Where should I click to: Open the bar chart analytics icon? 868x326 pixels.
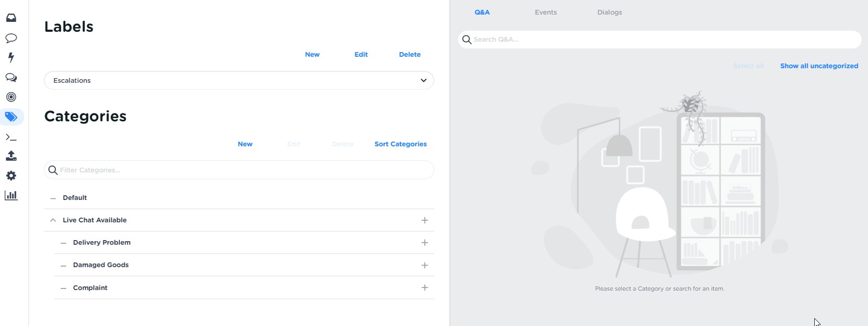point(11,195)
